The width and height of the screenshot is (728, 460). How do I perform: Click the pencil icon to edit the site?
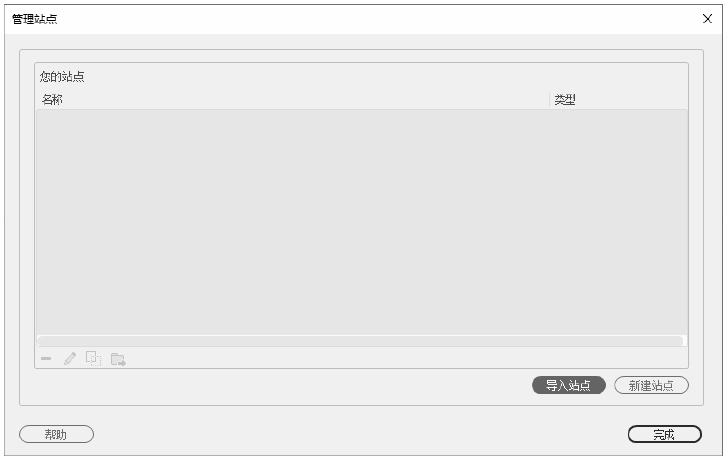pos(70,358)
